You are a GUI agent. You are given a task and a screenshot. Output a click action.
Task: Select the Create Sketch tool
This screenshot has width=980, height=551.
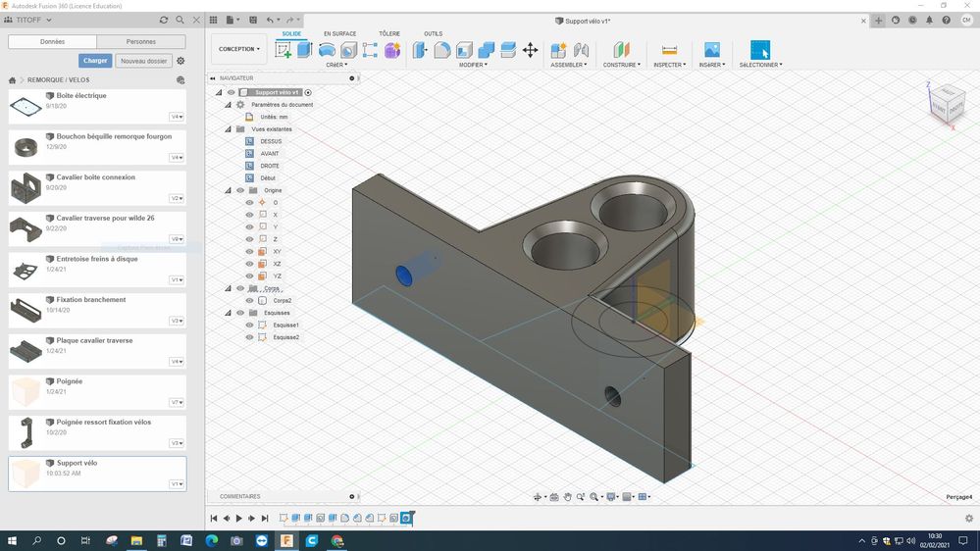click(284, 50)
